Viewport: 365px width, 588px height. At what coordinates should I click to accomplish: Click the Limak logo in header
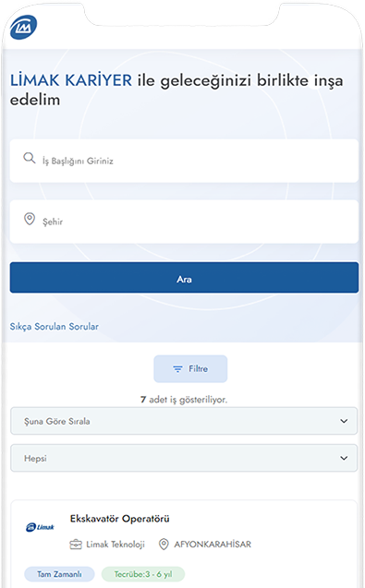click(23, 28)
